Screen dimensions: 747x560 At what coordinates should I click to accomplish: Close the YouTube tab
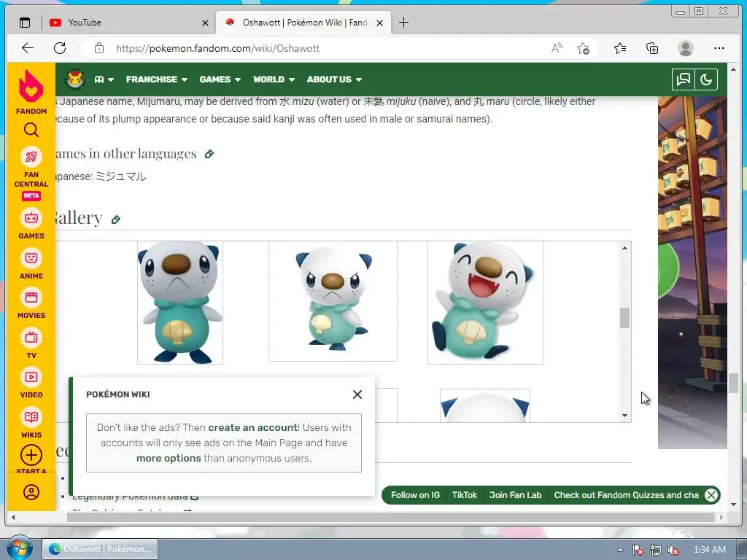click(x=205, y=23)
